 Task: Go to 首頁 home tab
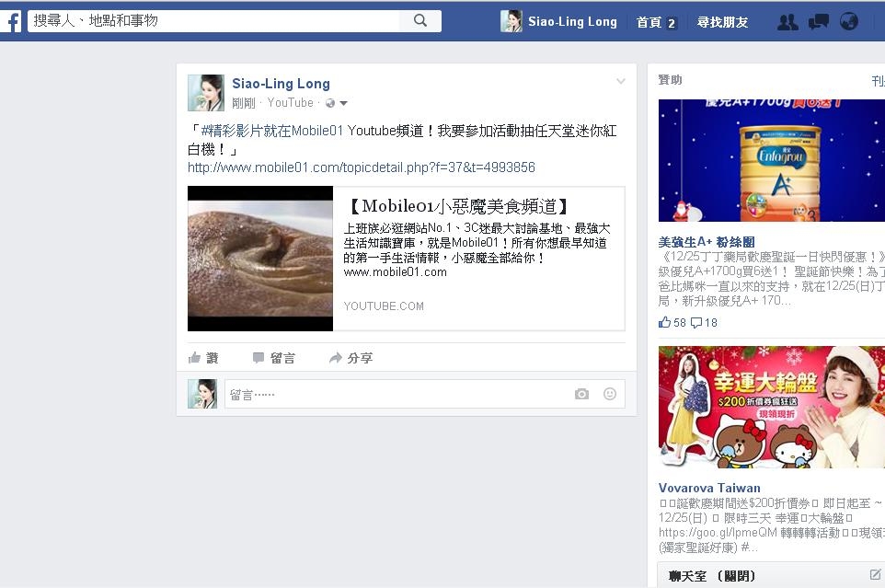[656, 22]
